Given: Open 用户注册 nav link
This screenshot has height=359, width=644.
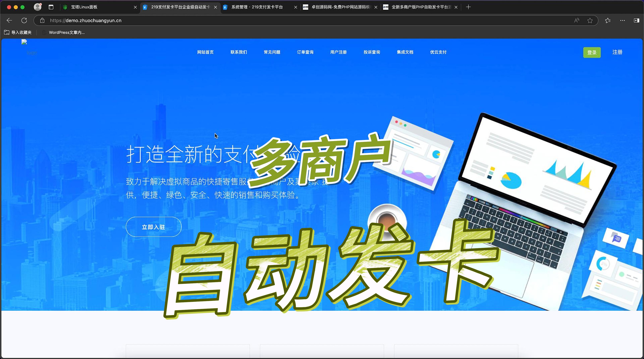Looking at the screenshot, I should [338, 52].
